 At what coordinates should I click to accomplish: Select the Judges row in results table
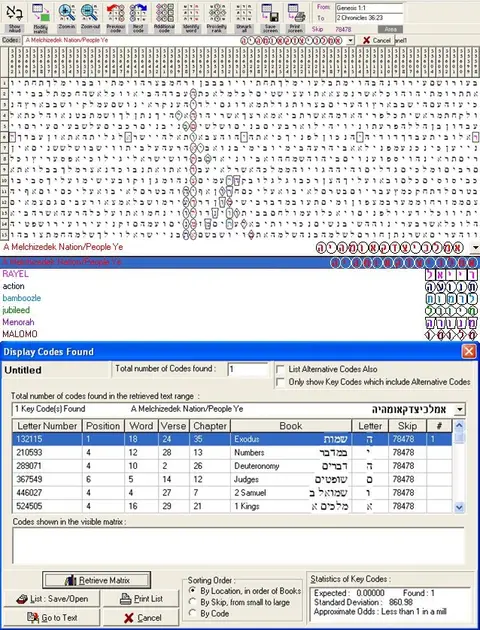[232, 479]
